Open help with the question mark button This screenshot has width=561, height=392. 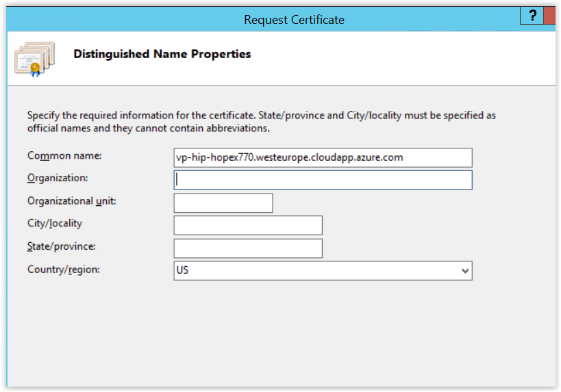coord(531,16)
